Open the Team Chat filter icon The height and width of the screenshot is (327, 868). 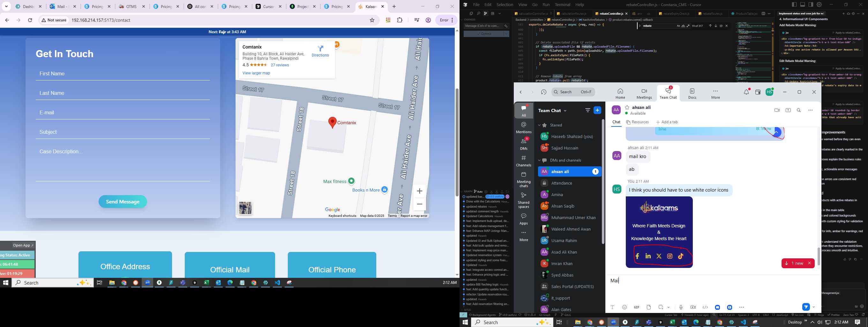pyautogui.click(x=587, y=110)
